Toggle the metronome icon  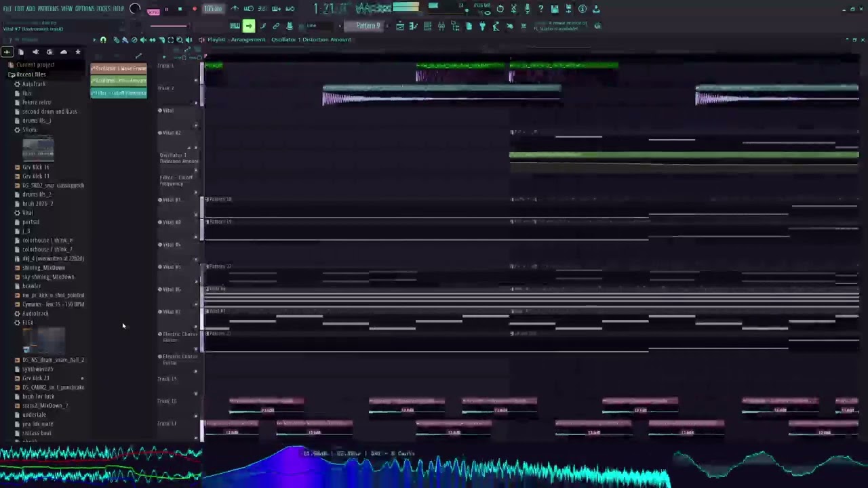(235, 9)
